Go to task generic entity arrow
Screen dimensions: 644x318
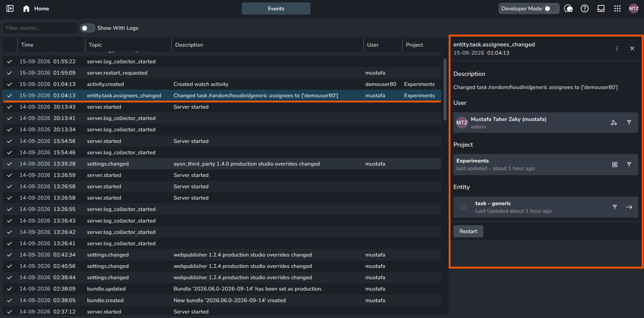pyautogui.click(x=629, y=207)
